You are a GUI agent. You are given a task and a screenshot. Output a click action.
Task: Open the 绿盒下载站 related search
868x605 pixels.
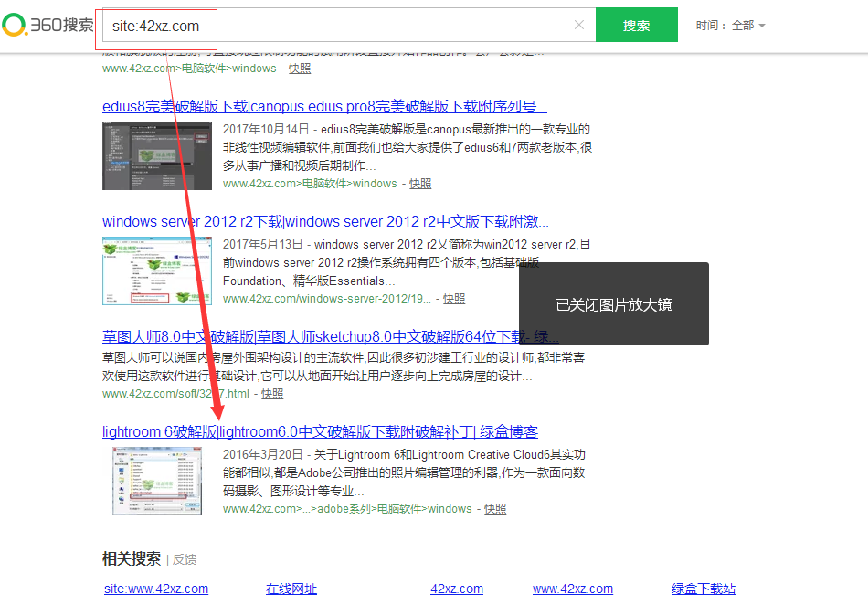[x=703, y=589]
